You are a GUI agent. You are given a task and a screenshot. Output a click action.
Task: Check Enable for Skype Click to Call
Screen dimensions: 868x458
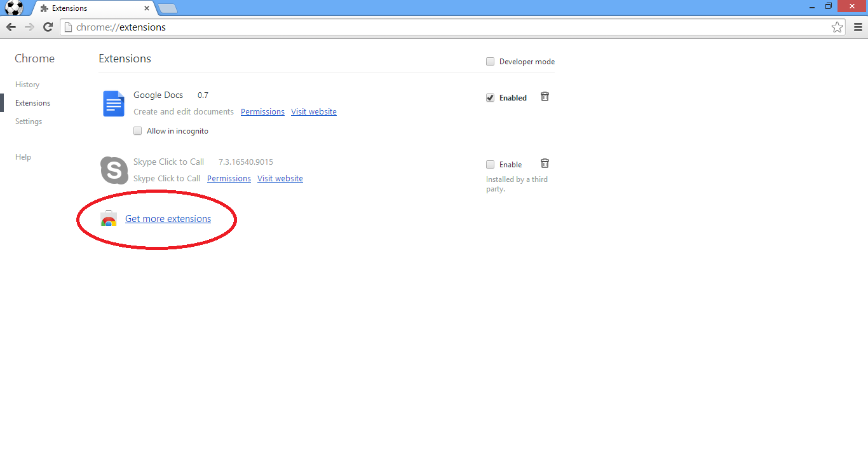pyautogui.click(x=490, y=164)
